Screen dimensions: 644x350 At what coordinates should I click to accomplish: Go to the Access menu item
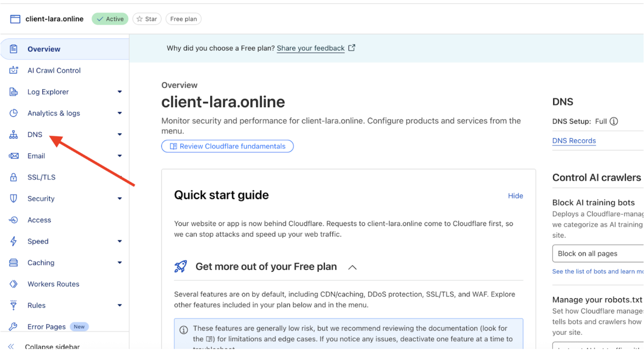point(39,220)
